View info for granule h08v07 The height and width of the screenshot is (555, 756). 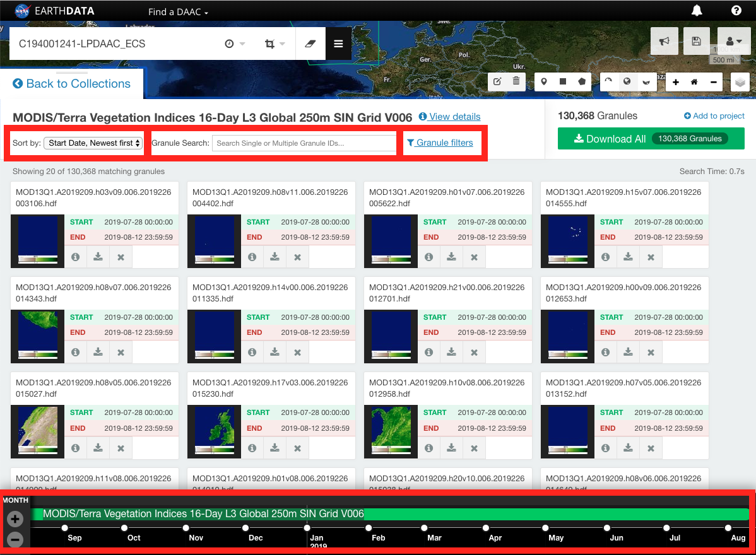tap(75, 352)
